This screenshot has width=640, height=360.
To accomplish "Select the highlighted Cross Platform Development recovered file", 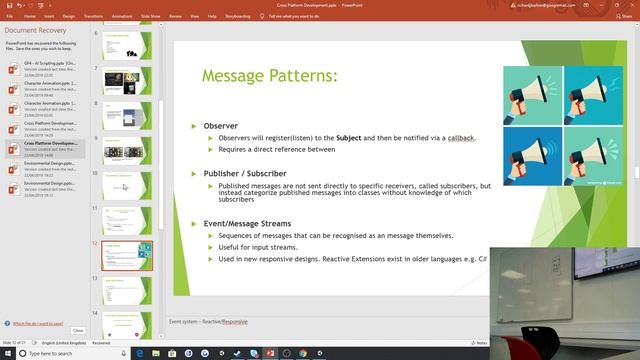I will point(45,149).
